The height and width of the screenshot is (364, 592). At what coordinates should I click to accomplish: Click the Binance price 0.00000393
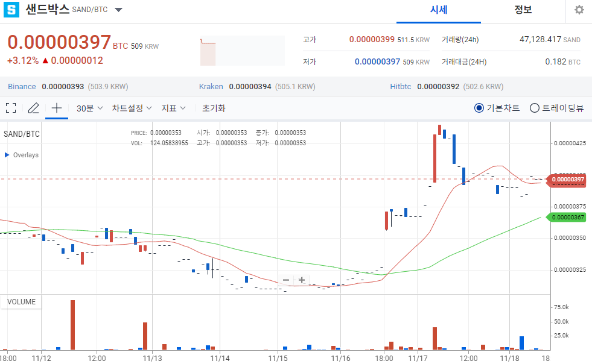(x=63, y=87)
